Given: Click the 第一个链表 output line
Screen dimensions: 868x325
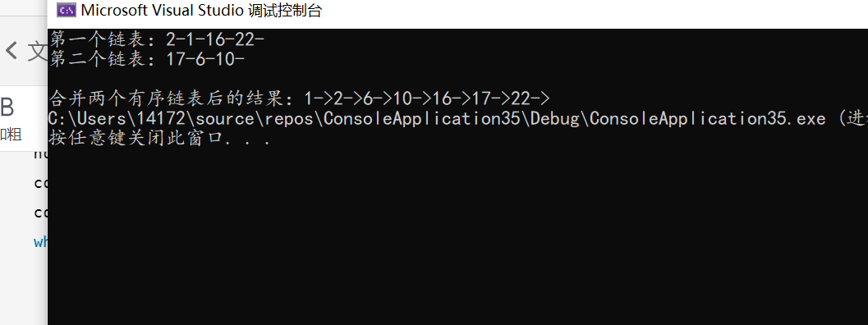Looking at the screenshot, I should [x=157, y=39].
